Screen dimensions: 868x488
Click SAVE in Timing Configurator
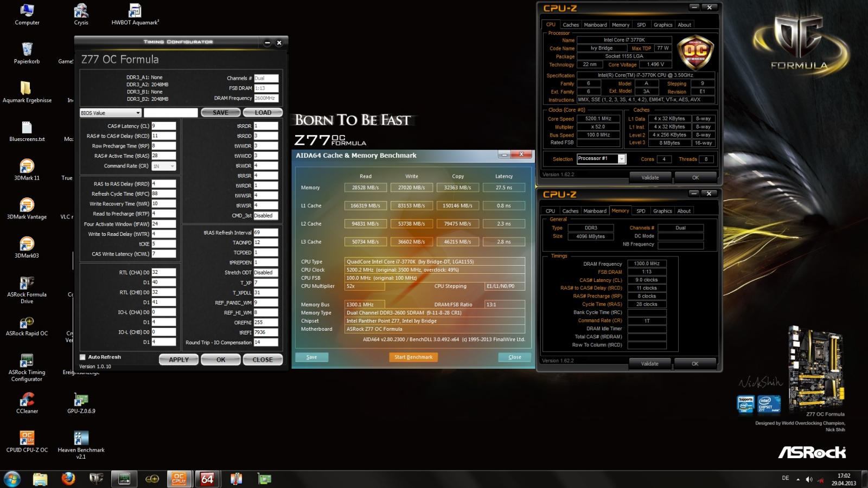coord(220,113)
